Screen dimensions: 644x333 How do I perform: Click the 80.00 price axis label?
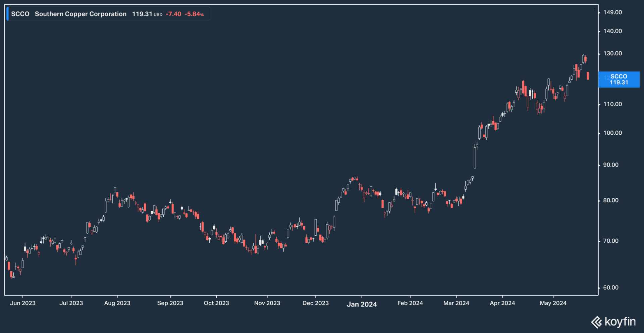pyautogui.click(x=611, y=200)
